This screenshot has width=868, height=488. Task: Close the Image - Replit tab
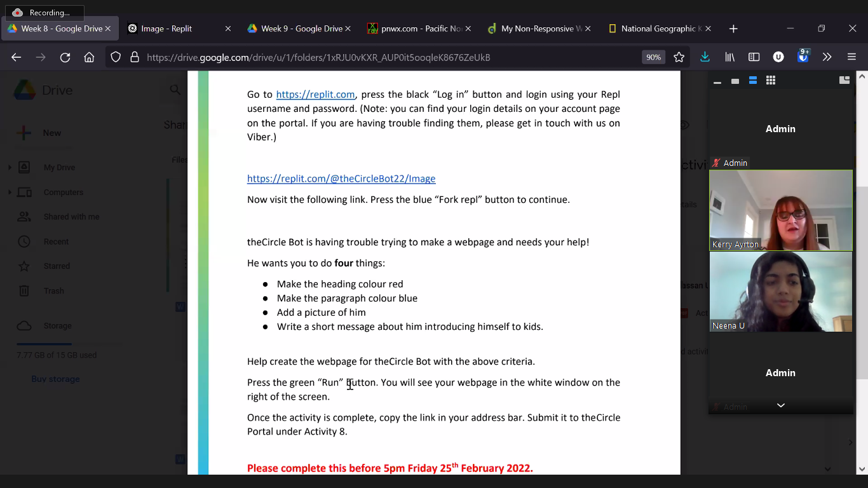228,29
